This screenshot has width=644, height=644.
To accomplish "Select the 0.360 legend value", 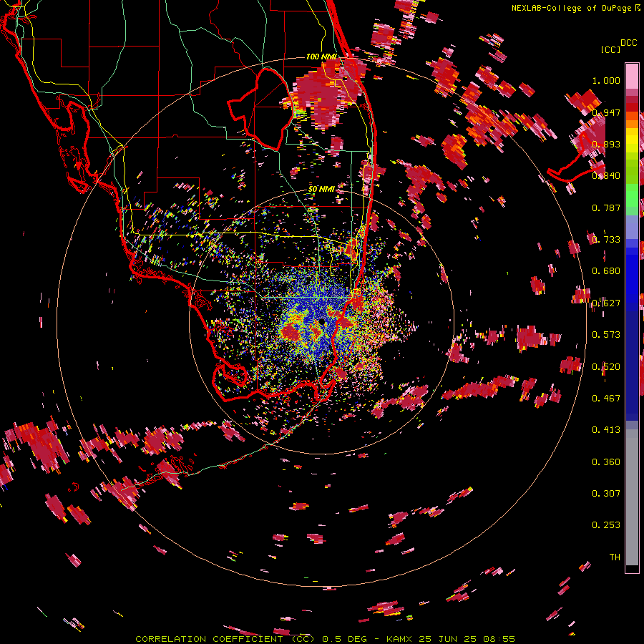I will pos(606,462).
